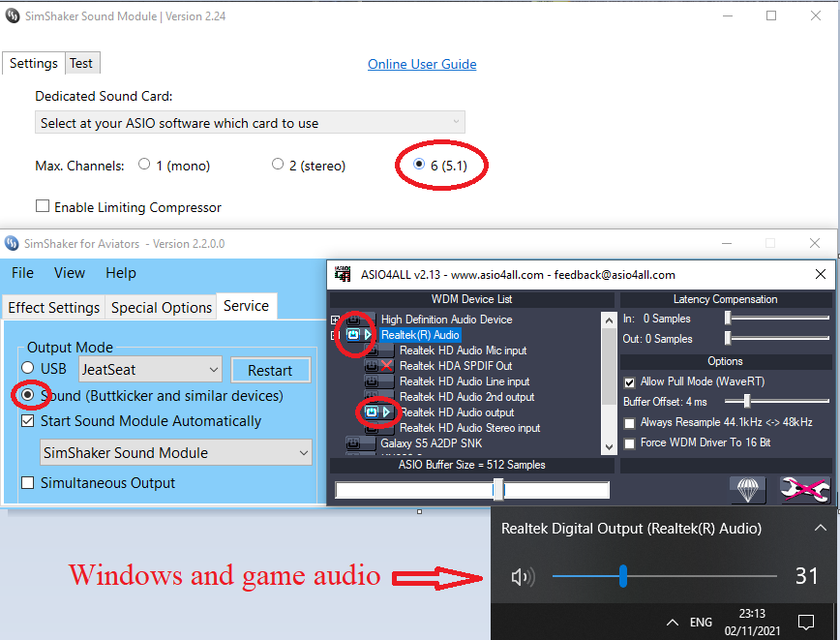The width and height of the screenshot is (840, 640).
Task: Open the Dedicated Sound Card dropdown
Action: point(251,123)
